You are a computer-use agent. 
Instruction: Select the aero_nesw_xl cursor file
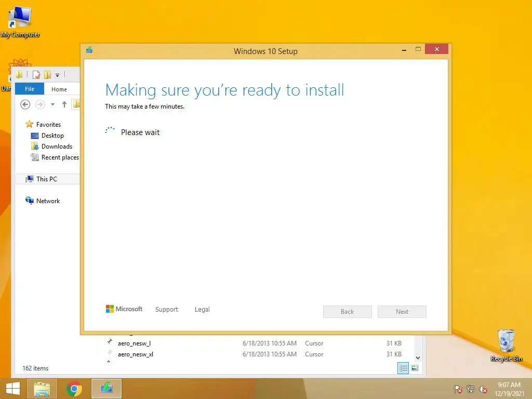point(136,354)
